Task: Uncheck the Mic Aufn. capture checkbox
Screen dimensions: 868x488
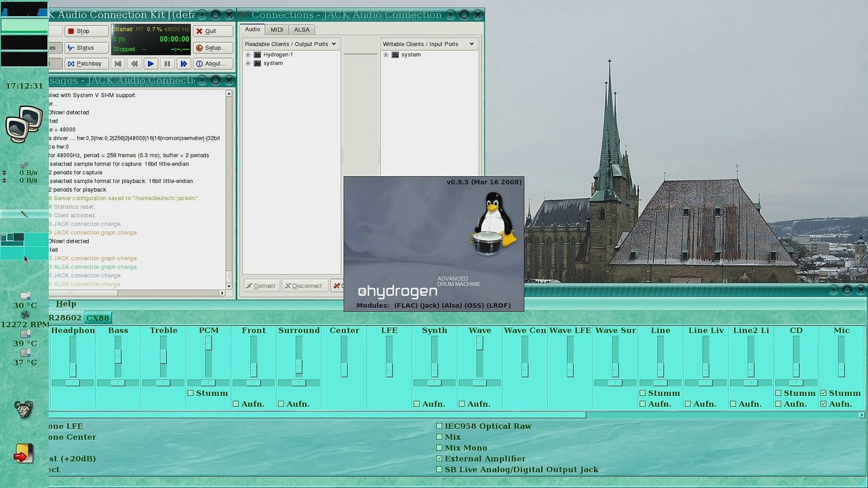Action: 824,404
